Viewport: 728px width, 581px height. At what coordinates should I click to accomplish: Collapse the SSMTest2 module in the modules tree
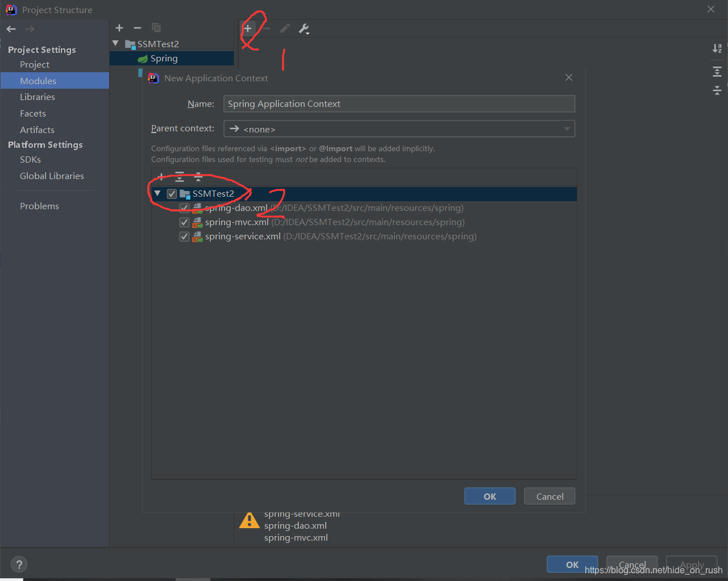click(116, 43)
